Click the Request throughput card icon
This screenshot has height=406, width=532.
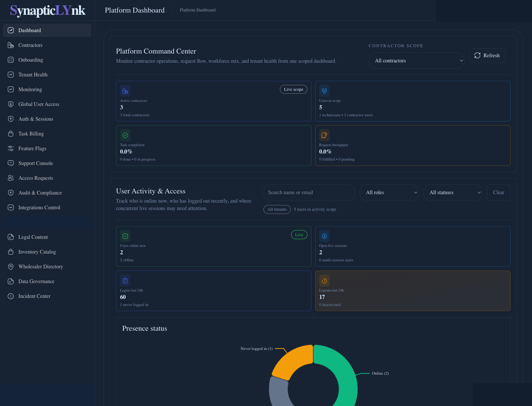(x=324, y=135)
